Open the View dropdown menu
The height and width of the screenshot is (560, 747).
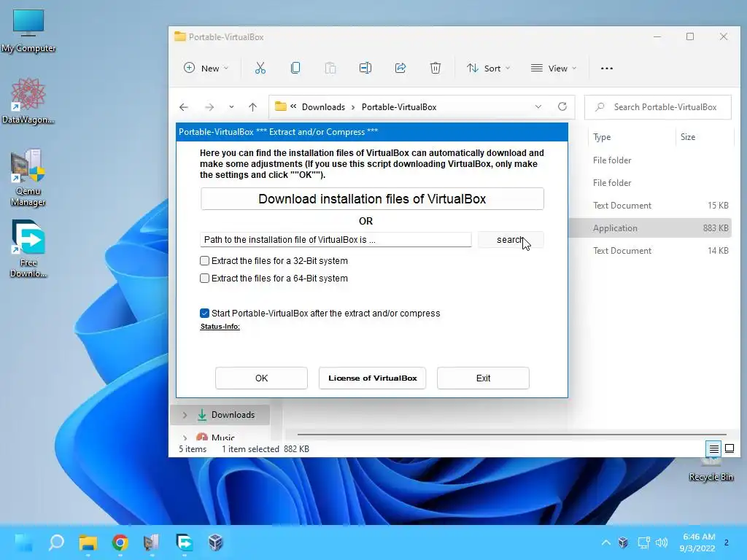[554, 68]
